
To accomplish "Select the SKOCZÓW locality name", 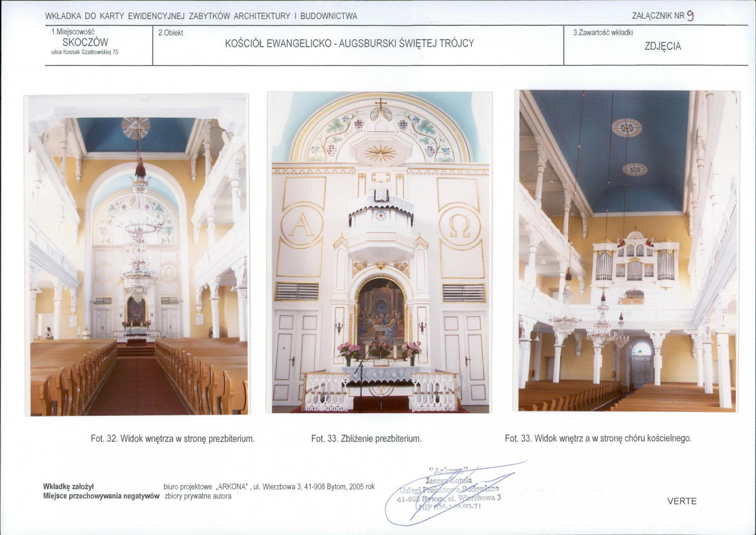I will [x=84, y=42].
